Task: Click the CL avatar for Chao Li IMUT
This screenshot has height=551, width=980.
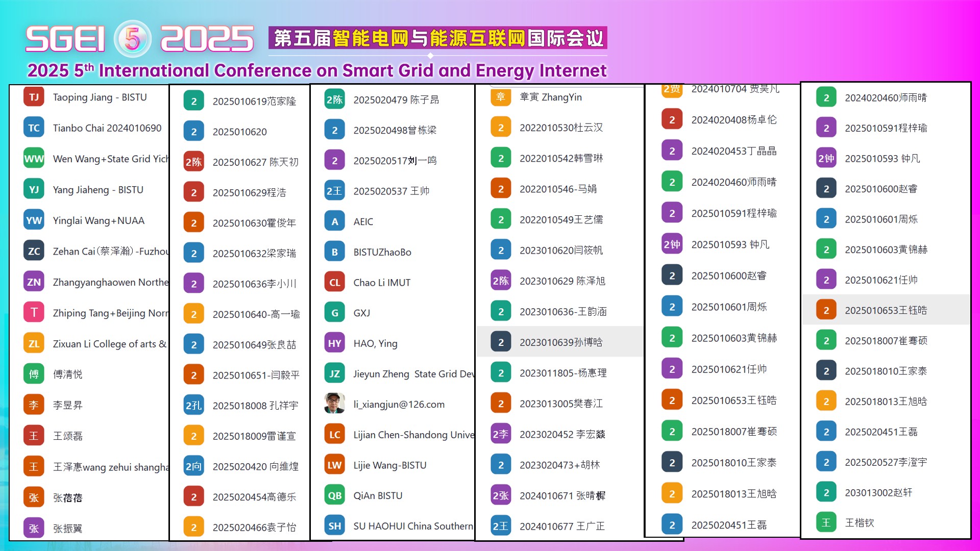Action: pos(334,282)
